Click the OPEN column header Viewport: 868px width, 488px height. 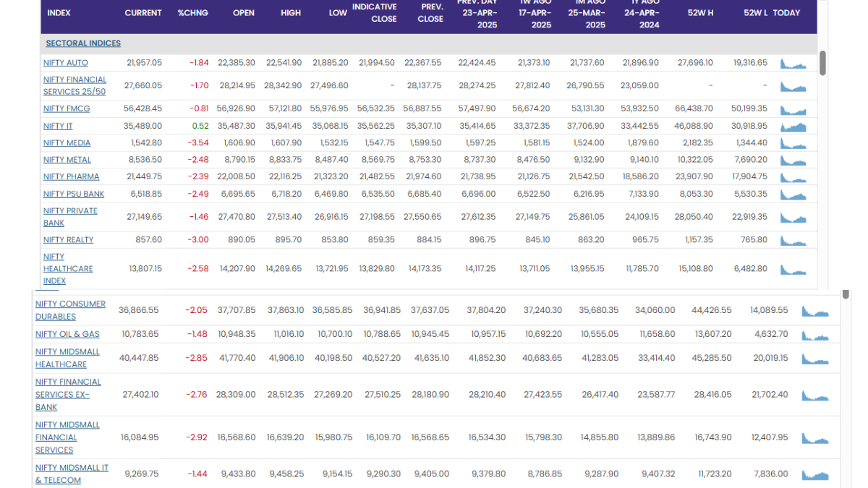[244, 13]
